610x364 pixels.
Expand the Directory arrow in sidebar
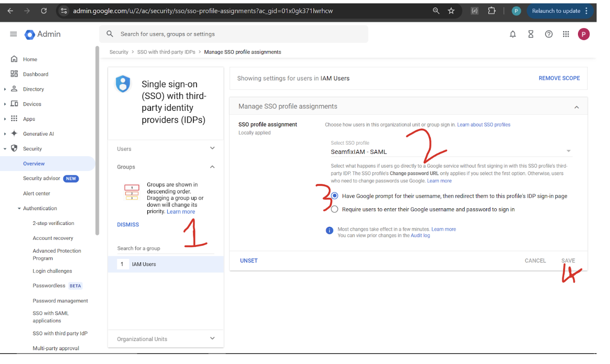click(5, 89)
